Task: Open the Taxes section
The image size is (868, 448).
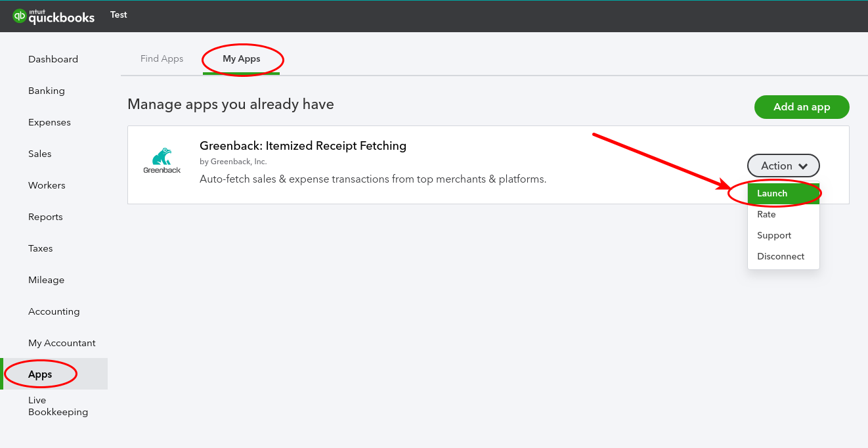Action: (x=40, y=248)
